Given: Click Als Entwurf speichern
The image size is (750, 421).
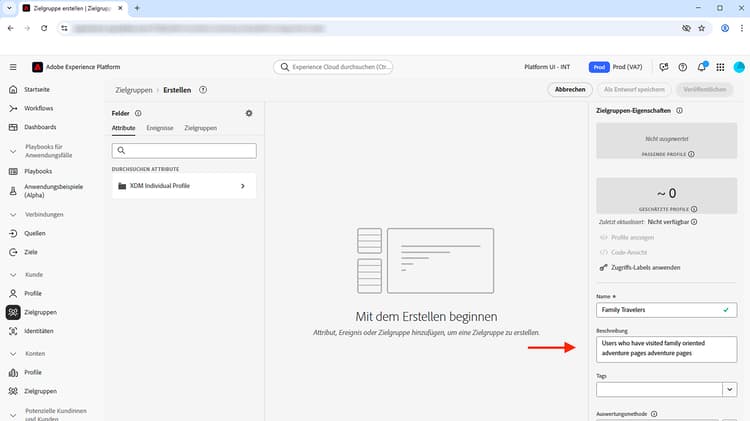Looking at the screenshot, I should [634, 89].
